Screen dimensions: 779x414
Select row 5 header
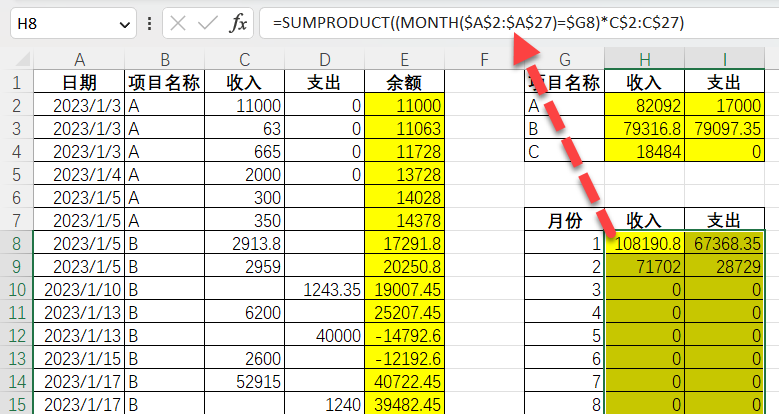coord(16,174)
